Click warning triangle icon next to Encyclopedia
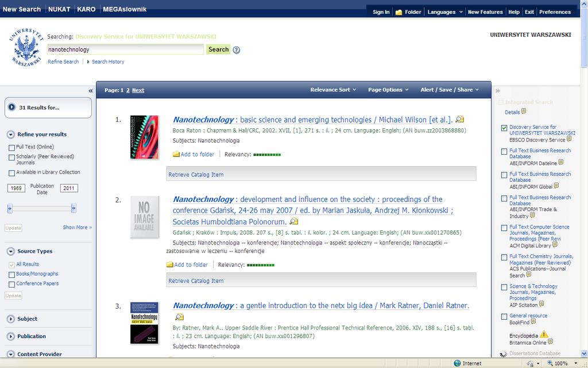The width and height of the screenshot is (588, 368). 544,334
